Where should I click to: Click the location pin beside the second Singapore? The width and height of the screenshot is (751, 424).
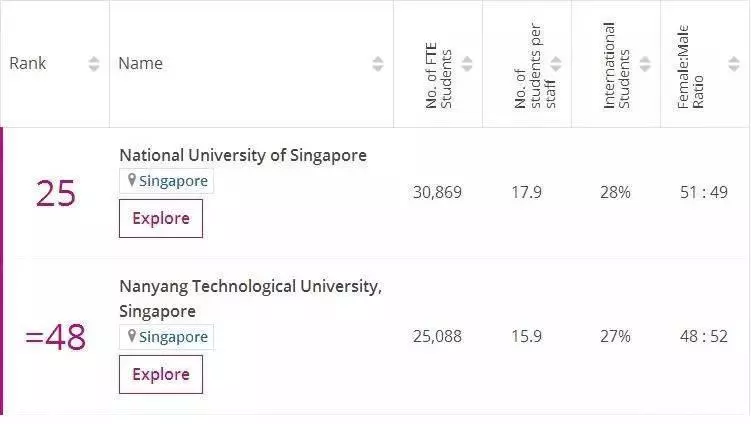point(132,336)
